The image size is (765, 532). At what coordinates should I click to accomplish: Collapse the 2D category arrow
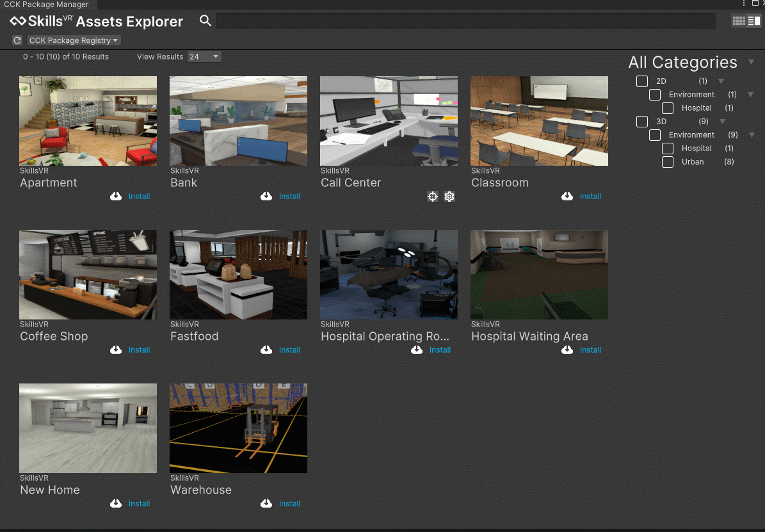pyautogui.click(x=721, y=81)
